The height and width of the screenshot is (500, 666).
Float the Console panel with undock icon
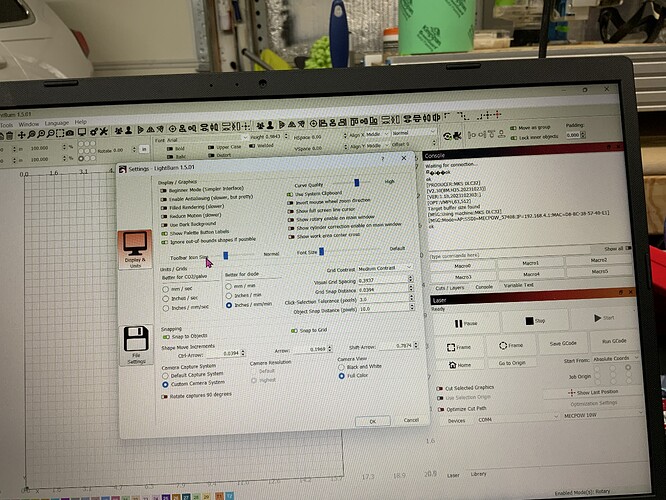pos(609,147)
